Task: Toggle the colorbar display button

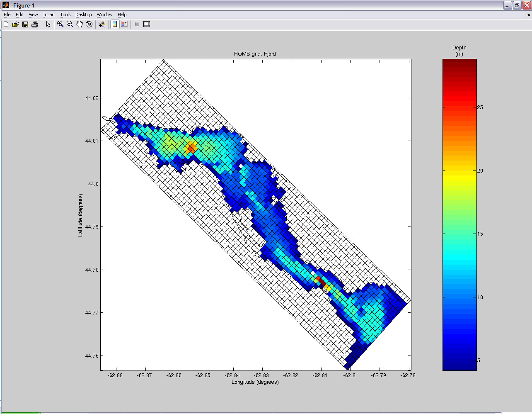Action: tap(115, 24)
